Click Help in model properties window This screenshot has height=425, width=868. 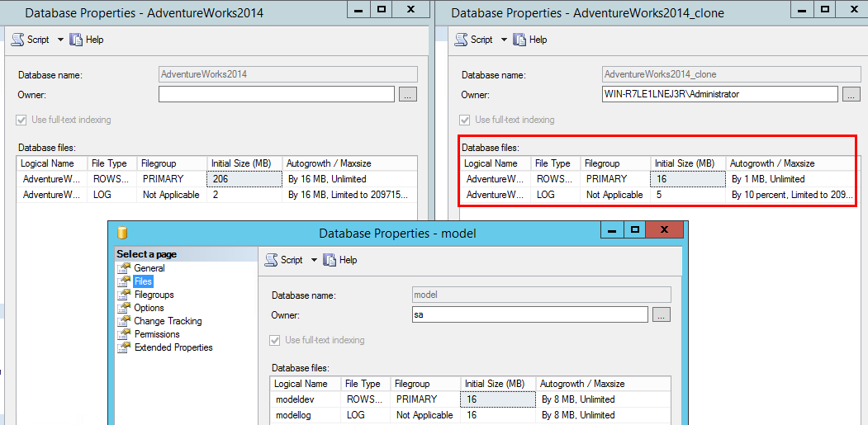tap(340, 260)
